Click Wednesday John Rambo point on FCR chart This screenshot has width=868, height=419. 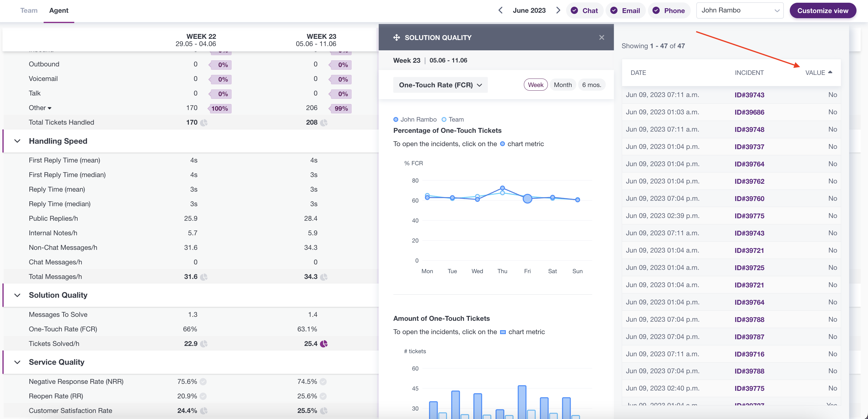(477, 199)
